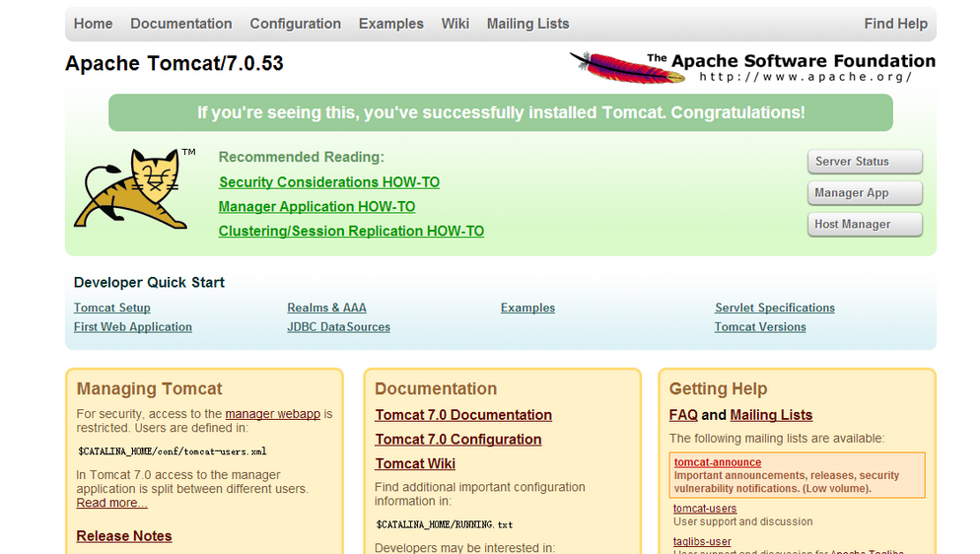The width and height of the screenshot is (980, 554).
Task: Open the Tomcat Setup link
Action: tap(111, 308)
